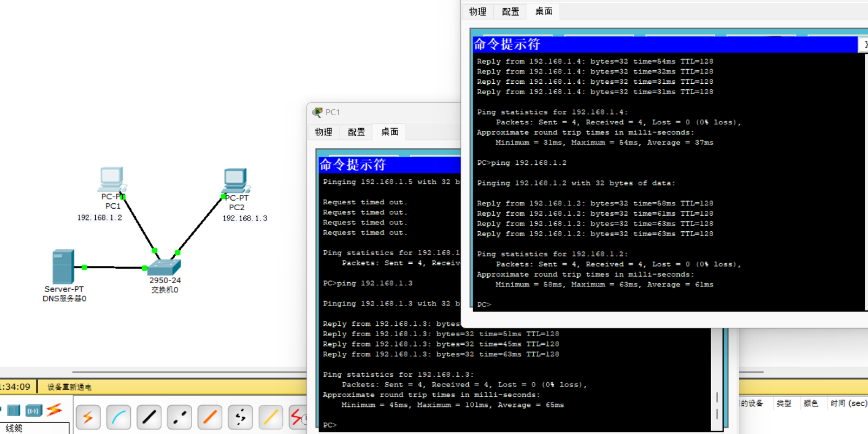Click the final PC> prompt in PC1 terminal
This screenshot has width=868, height=434.
(330, 425)
